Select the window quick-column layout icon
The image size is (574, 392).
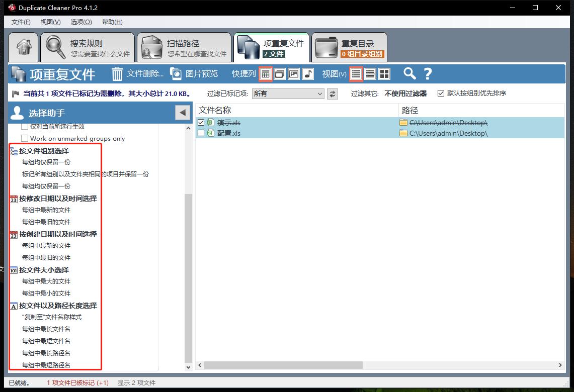pos(280,74)
